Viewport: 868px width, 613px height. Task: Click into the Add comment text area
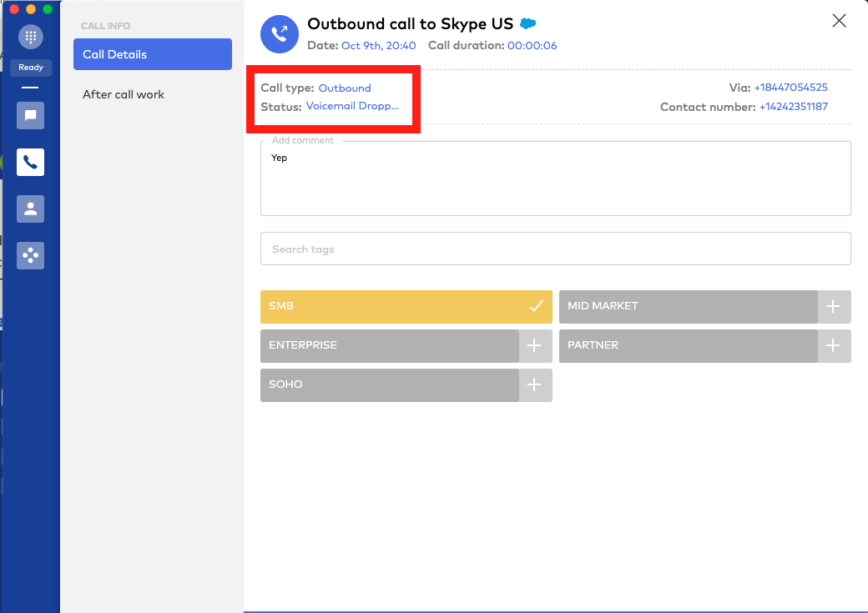click(x=556, y=178)
